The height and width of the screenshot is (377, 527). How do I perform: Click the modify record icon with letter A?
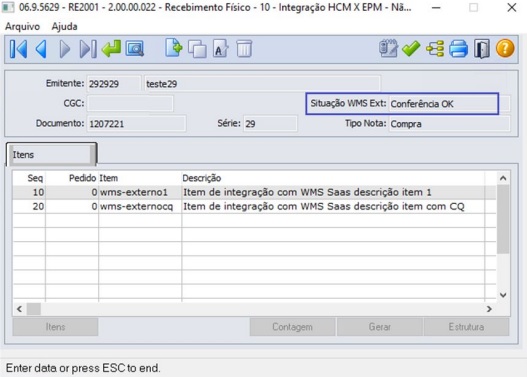point(220,48)
